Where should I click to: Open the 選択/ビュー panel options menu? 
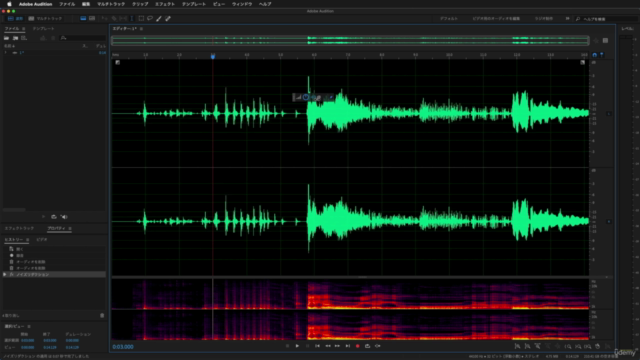(x=29, y=327)
